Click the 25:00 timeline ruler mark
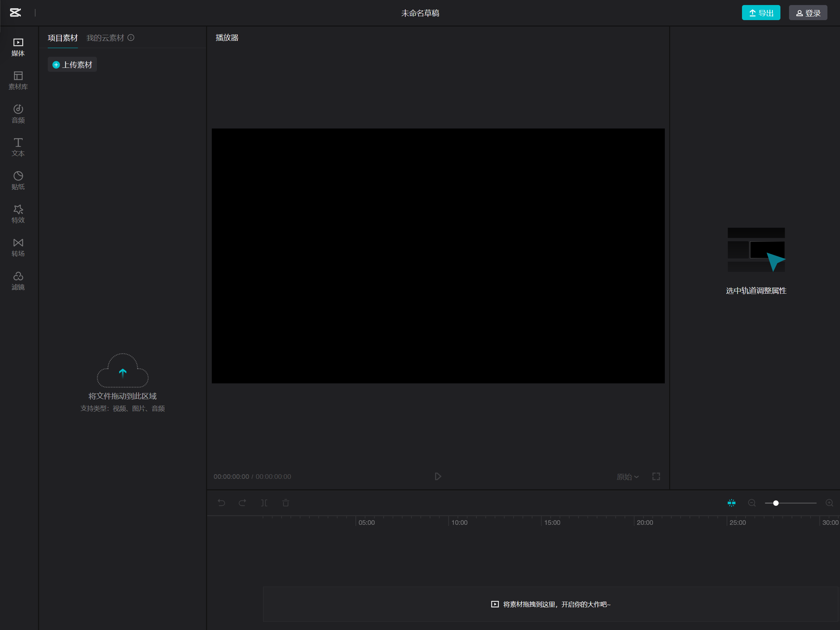The image size is (840, 630). point(737,523)
